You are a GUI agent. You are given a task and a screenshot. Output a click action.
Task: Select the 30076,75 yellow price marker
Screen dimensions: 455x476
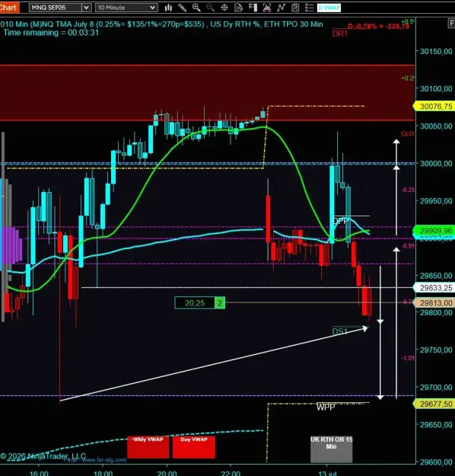click(x=434, y=107)
